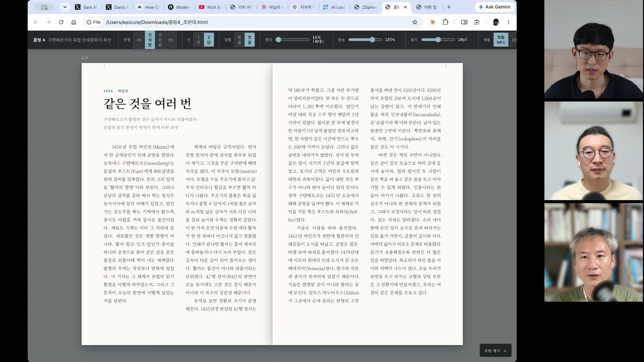The width and height of the screenshot is (644, 362).
Task: Select the 맞춤 94% zoom fit option
Action: click(x=501, y=40)
